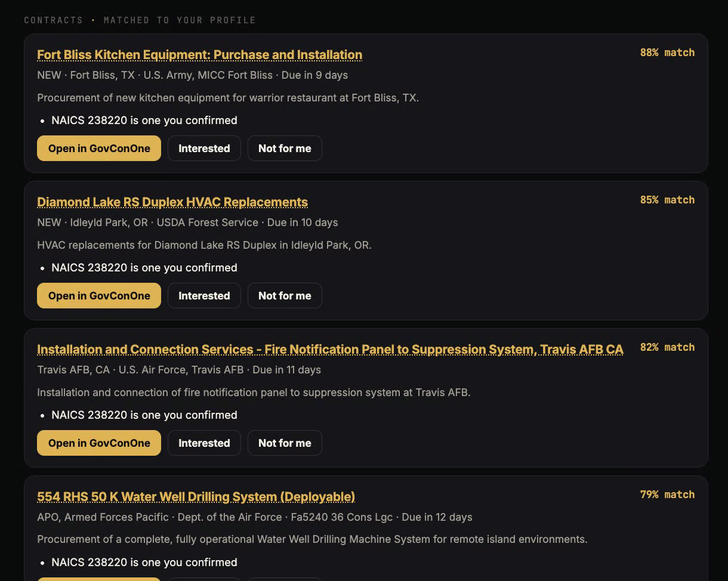Choose Not for me on Travis AFB contract
728x581 pixels.
(x=285, y=443)
